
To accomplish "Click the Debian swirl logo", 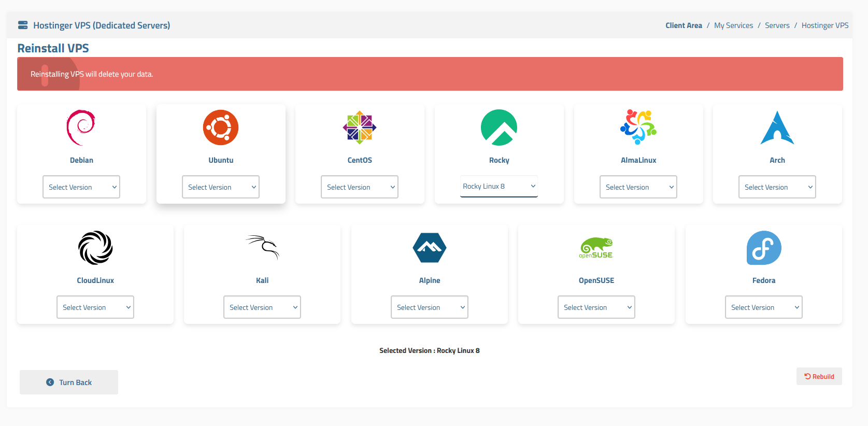I will (81, 127).
